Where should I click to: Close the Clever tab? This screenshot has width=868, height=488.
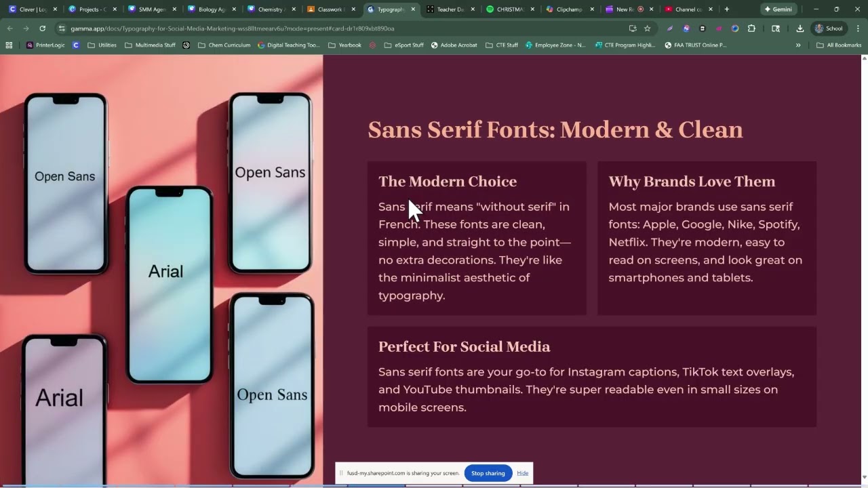click(55, 9)
